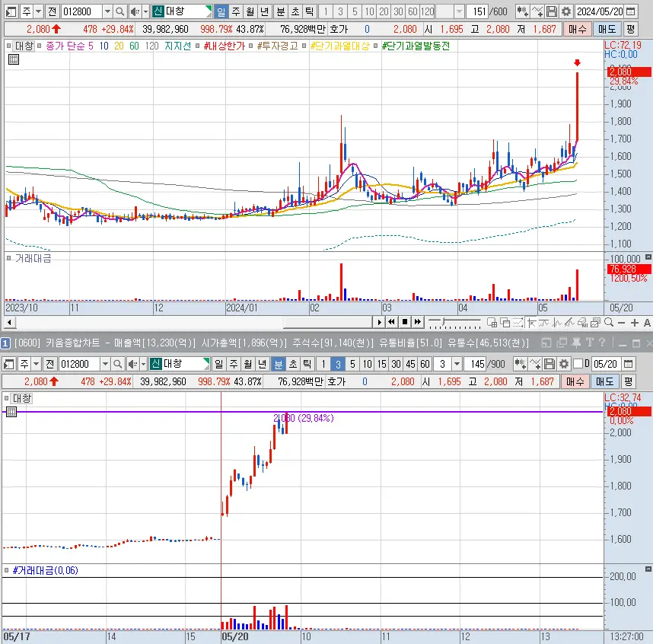Select 일 daily period in upper toolbar
This screenshot has width=653, height=644.
tap(221, 11)
